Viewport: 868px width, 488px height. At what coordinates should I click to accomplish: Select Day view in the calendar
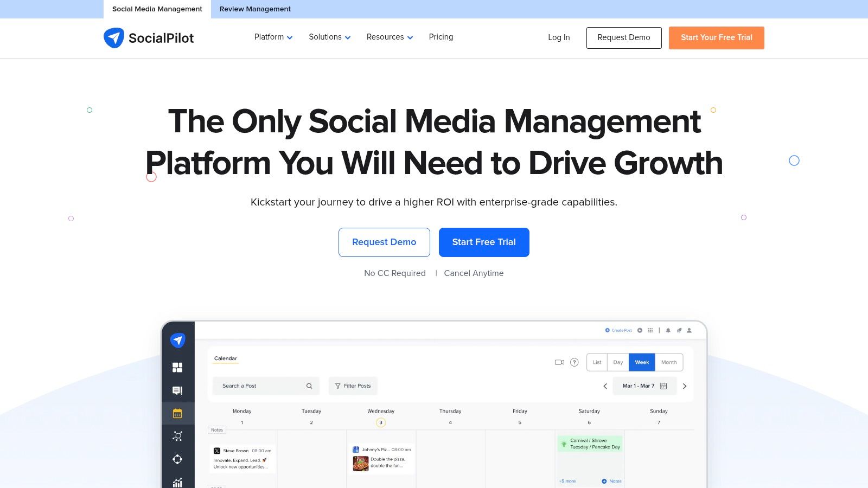click(617, 362)
